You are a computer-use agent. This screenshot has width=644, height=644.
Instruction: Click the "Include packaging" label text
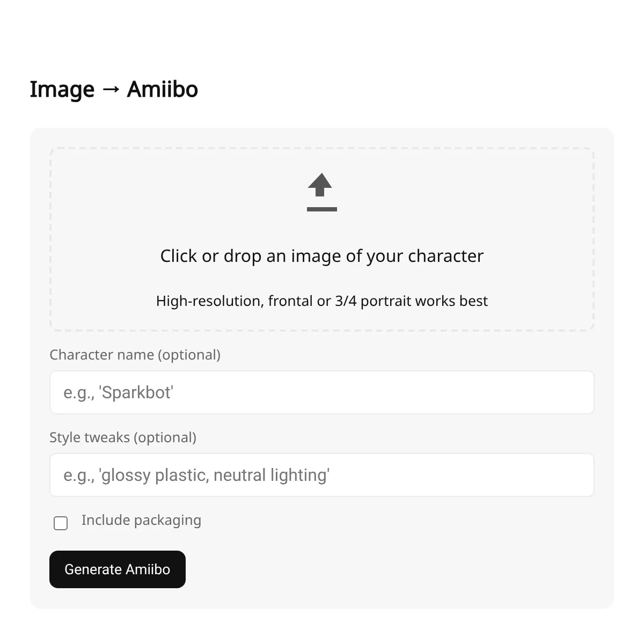click(141, 520)
